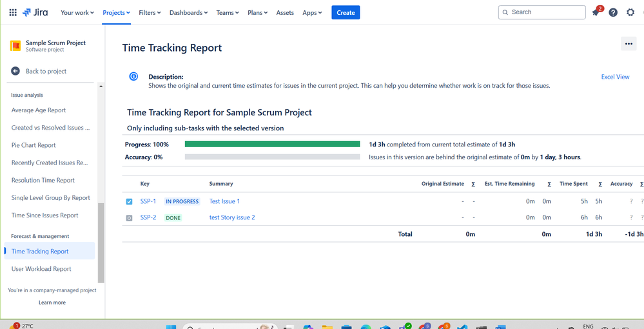This screenshot has width=644, height=329.
Task: Open the notifications bell
Action: click(x=596, y=12)
